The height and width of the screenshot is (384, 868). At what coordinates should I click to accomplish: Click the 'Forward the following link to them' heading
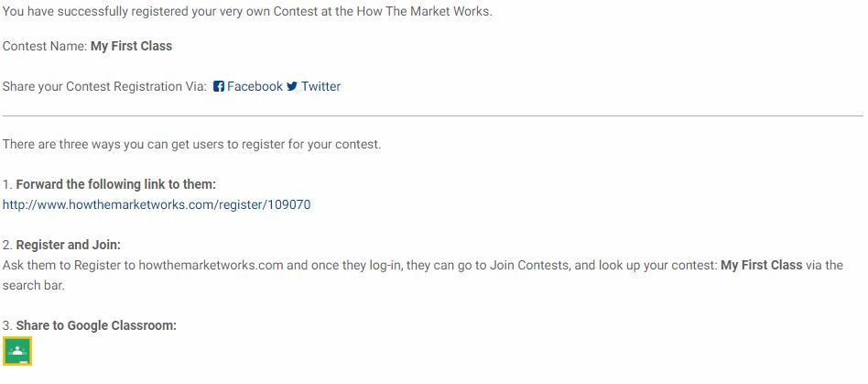(x=115, y=184)
